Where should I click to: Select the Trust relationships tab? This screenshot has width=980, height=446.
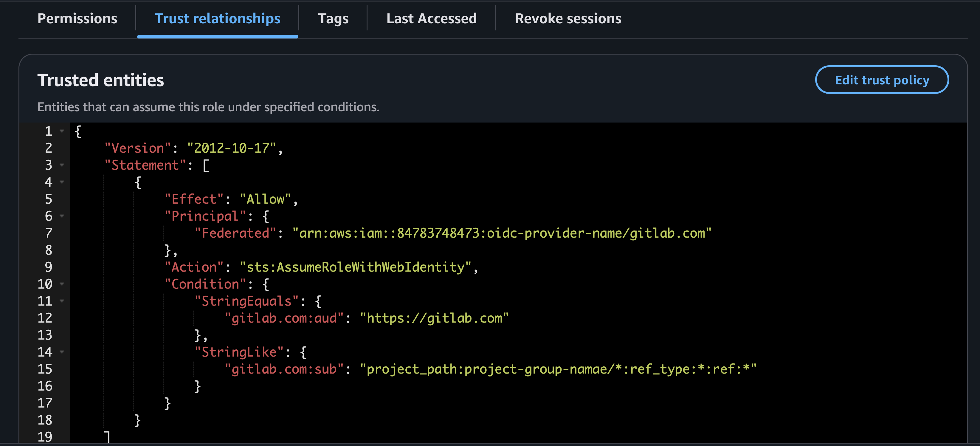pyautogui.click(x=218, y=18)
